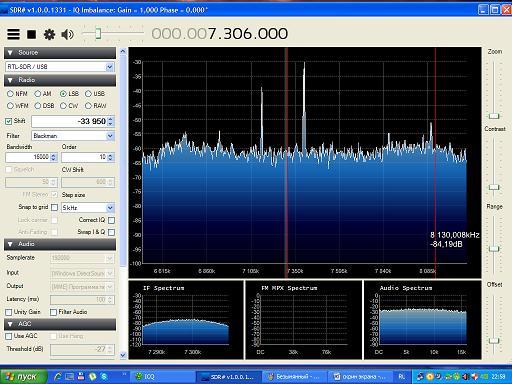Open the hamburger menu icon
Screen dimensions: 512x384
tap(13, 34)
